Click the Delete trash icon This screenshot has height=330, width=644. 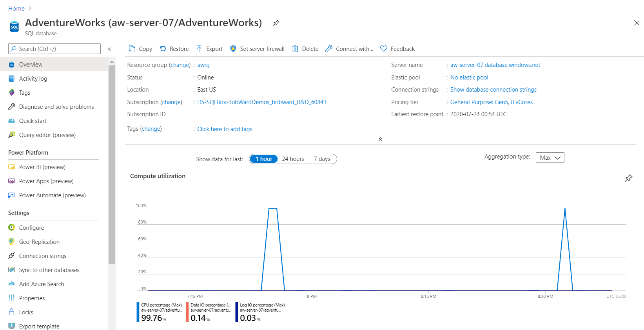click(295, 49)
